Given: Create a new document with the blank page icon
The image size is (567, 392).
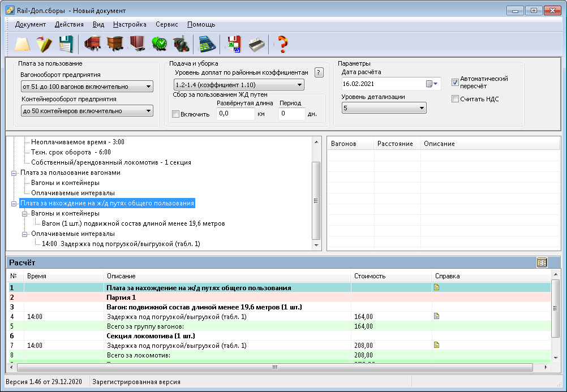Looking at the screenshot, I should tap(23, 44).
